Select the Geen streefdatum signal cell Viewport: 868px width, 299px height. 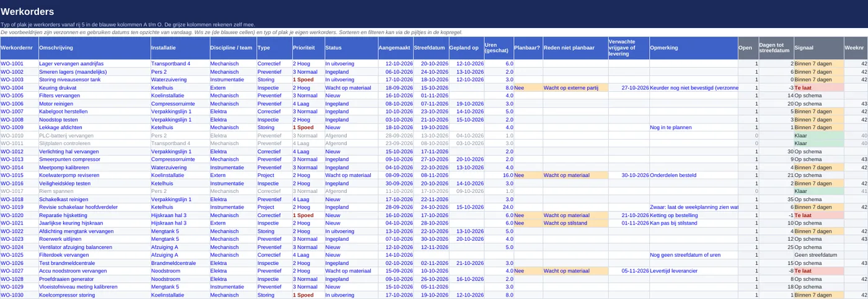pyautogui.click(x=818, y=255)
